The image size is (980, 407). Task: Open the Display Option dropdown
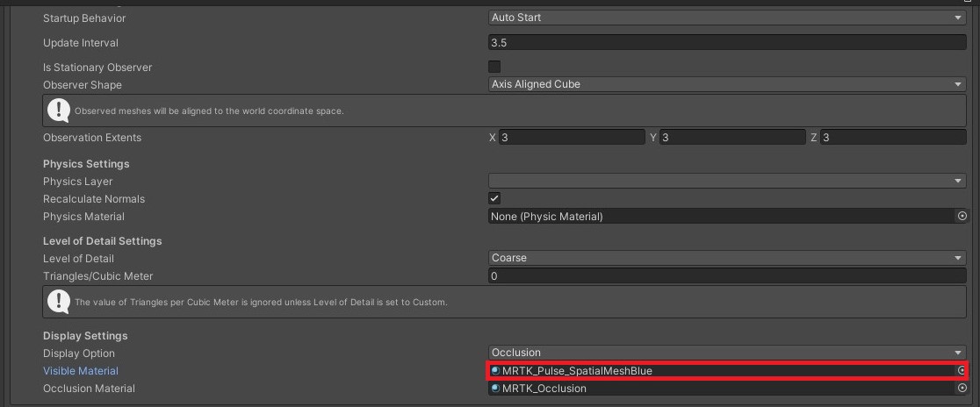727,353
